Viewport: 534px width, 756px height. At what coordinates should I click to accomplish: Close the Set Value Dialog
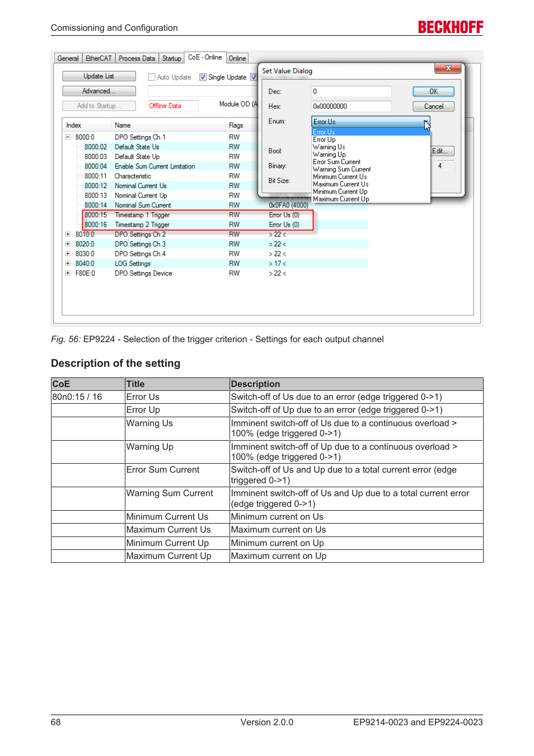coord(448,68)
